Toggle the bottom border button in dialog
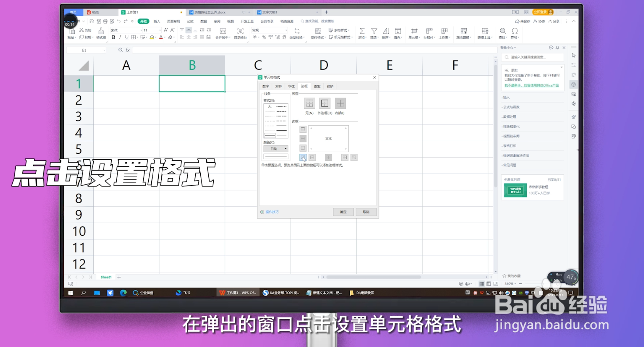This screenshot has height=347, width=644. click(x=303, y=148)
